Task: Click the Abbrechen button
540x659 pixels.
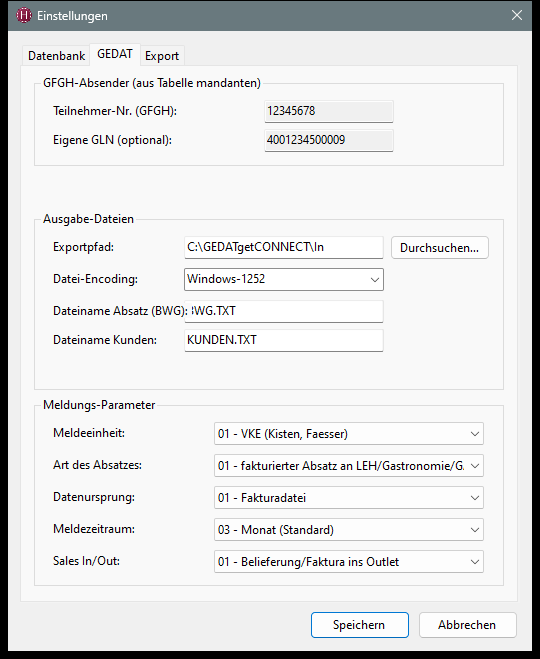Action: coord(467,625)
